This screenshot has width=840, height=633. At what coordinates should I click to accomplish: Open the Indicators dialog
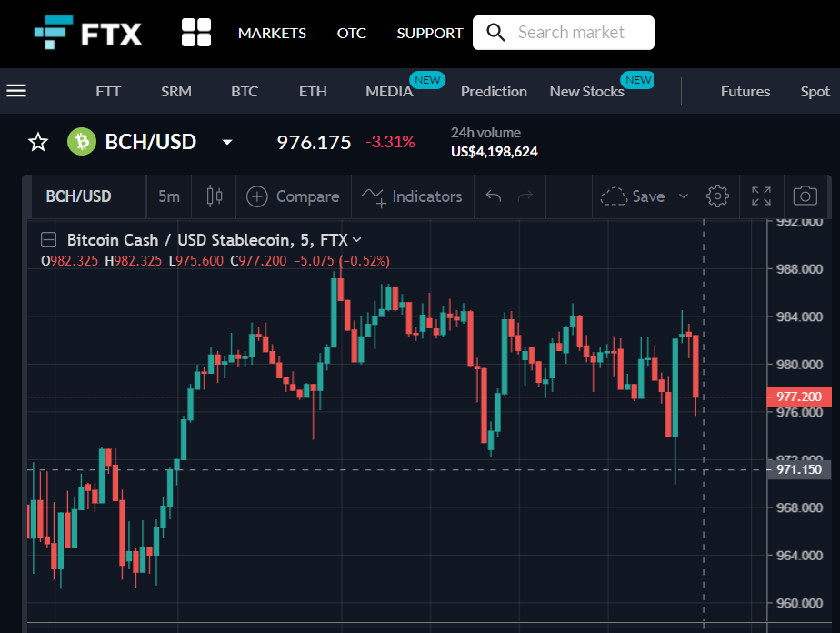(412, 196)
